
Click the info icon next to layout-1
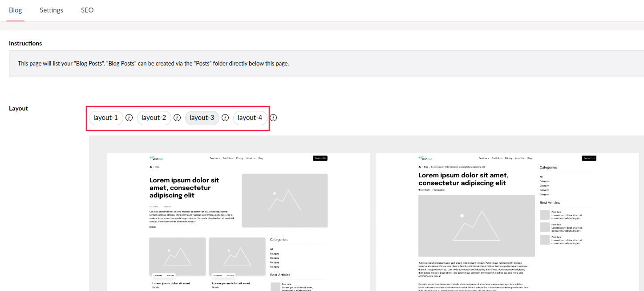129,118
